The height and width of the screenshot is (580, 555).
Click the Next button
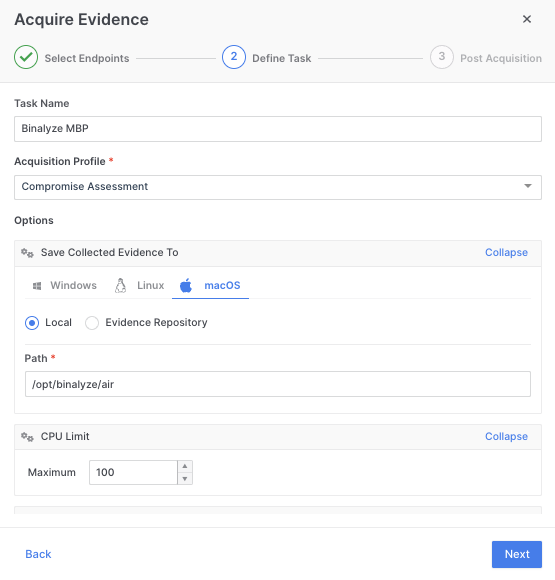pyautogui.click(x=517, y=554)
